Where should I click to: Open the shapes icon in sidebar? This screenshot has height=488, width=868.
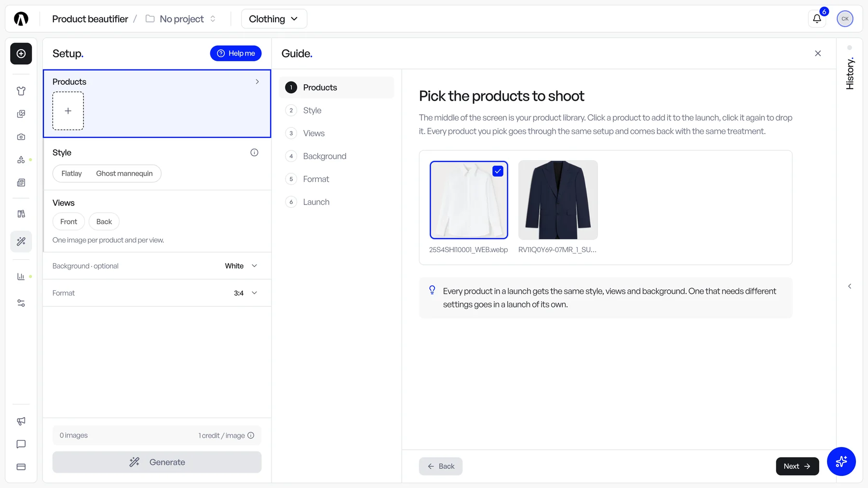(21, 160)
